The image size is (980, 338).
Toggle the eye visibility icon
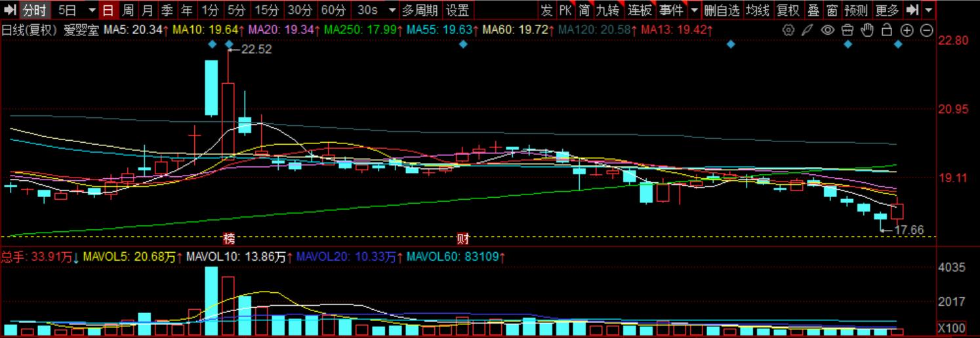(828, 30)
